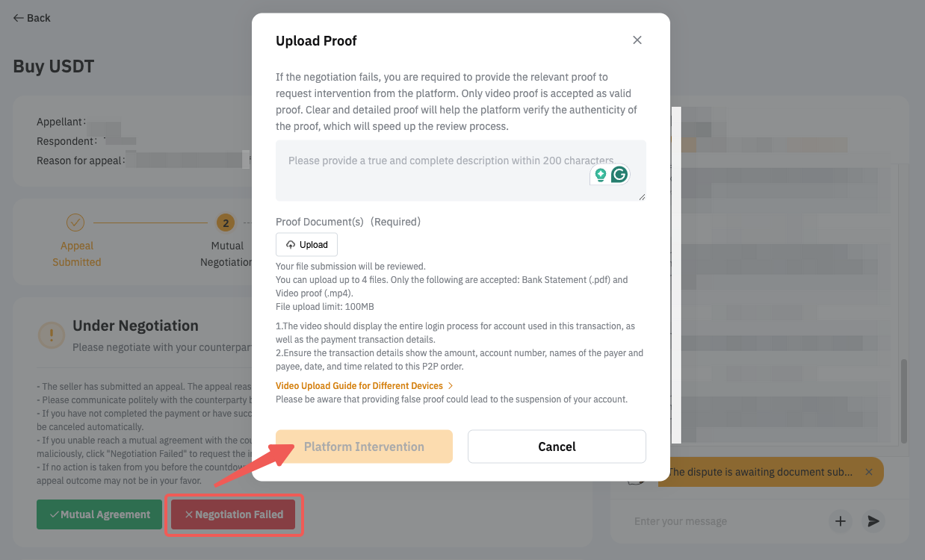Click the Grammarly G icon
Screen dimensions: 925x560
[619, 175]
